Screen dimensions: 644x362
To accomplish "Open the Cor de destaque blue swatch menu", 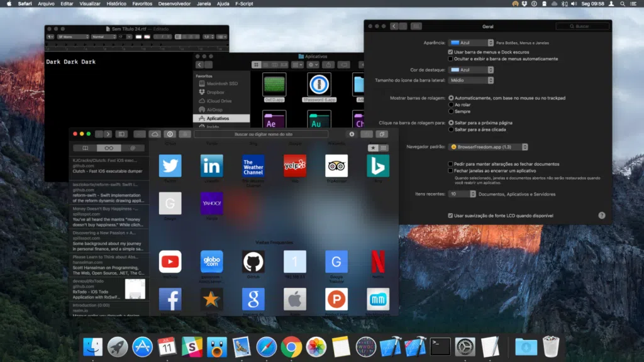I will (471, 70).
